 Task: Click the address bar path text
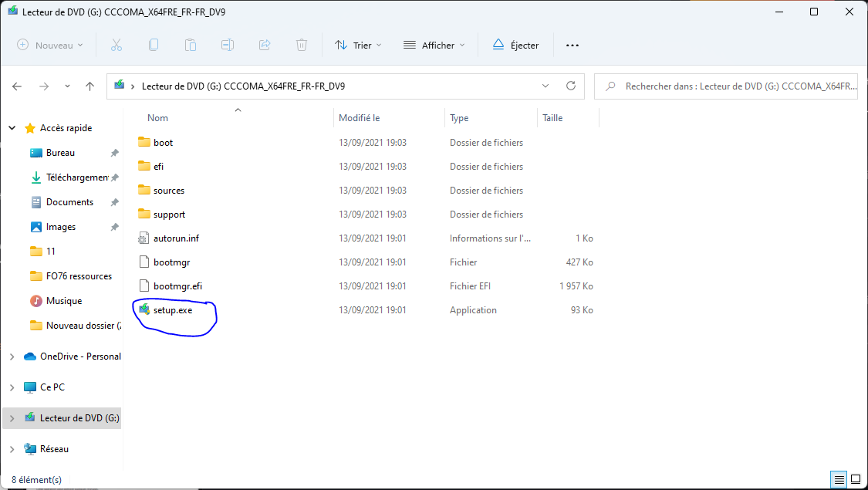pyautogui.click(x=243, y=86)
